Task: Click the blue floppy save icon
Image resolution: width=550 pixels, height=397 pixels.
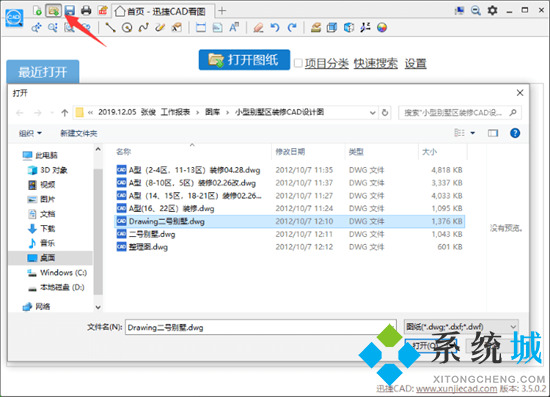Action: [70, 11]
